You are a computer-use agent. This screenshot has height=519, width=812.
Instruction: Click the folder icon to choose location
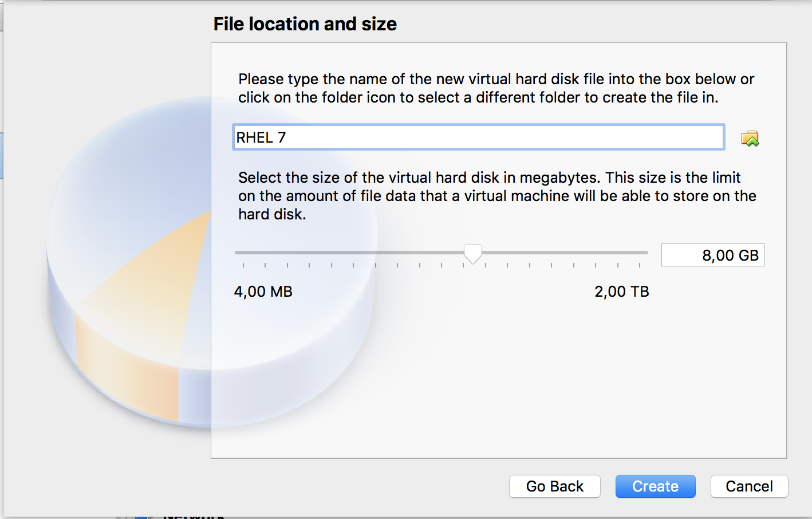(750, 138)
